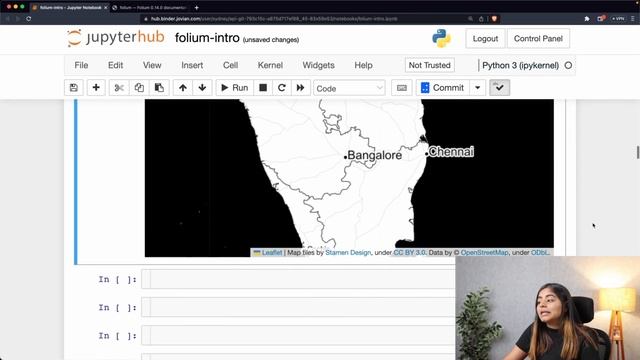Click the Not Trusted button
Viewport: 640px width, 360px height.
(429, 65)
